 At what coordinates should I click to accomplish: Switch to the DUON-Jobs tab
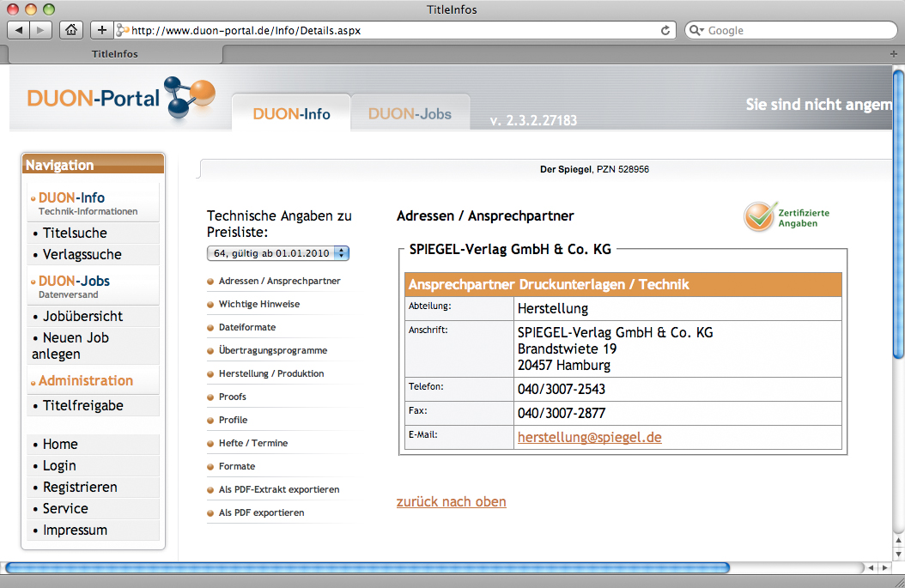tap(410, 113)
